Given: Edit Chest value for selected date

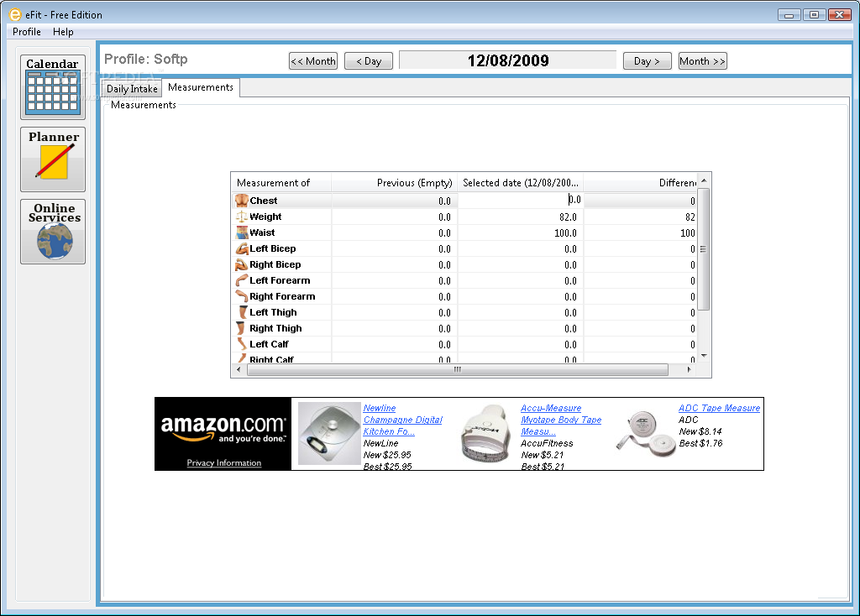Looking at the screenshot, I should click(x=520, y=200).
